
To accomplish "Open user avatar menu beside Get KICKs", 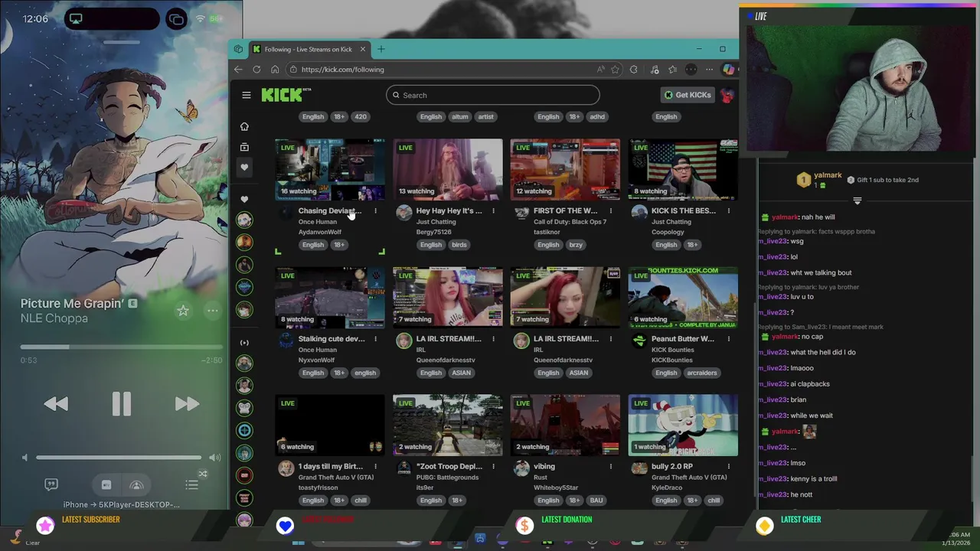I will click(727, 95).
